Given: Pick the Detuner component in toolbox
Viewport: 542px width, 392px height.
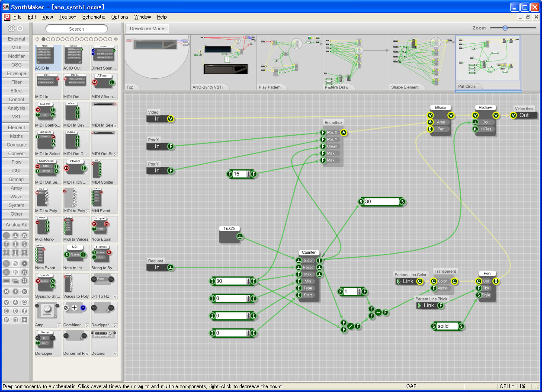Looking at the screenshot, I should (x=104, y=343).
